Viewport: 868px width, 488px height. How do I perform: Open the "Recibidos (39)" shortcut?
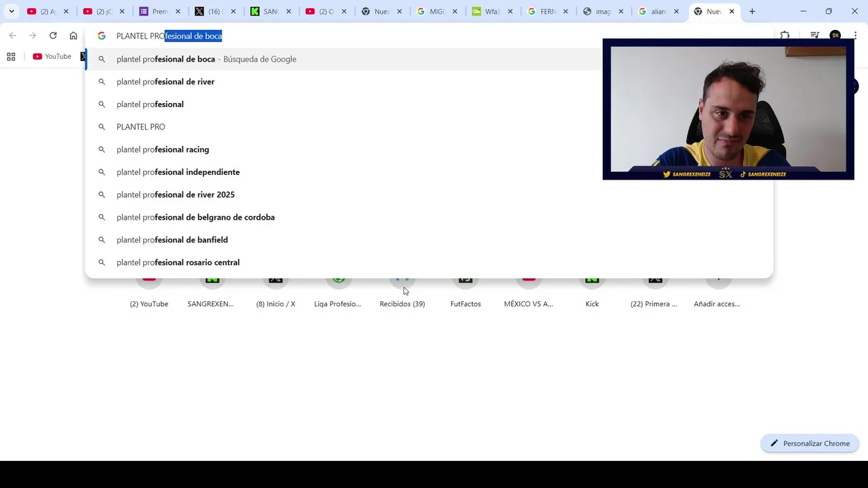[402, 293]
